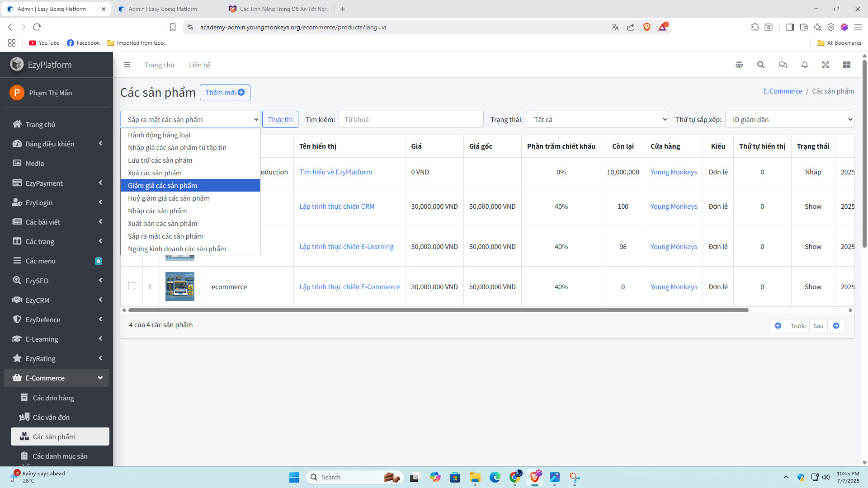Screen dimensions: 868x488
Task: Click the next page arrow icon
Action: click(x=836, y=326)
